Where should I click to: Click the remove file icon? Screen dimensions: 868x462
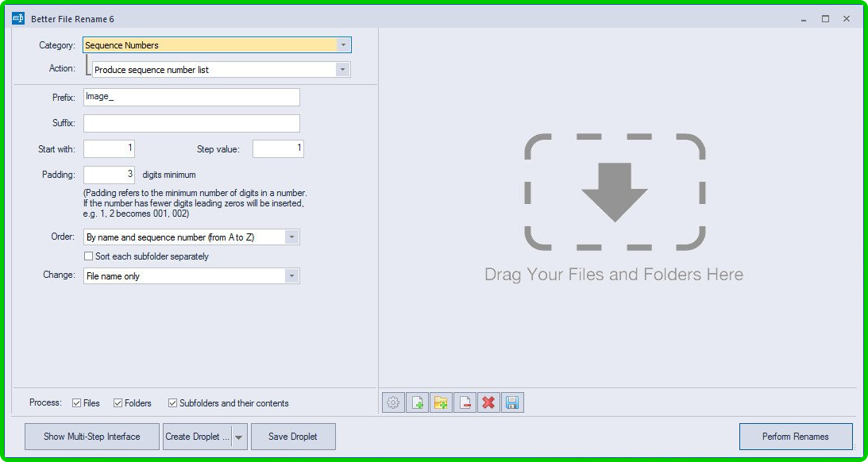coord(465,402)
